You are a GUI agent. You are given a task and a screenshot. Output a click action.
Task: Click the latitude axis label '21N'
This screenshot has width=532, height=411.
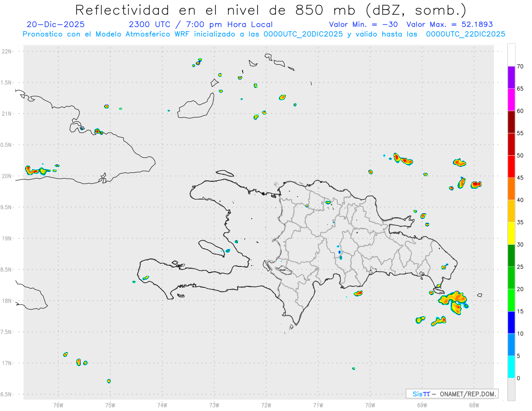(x=8, y=114)
